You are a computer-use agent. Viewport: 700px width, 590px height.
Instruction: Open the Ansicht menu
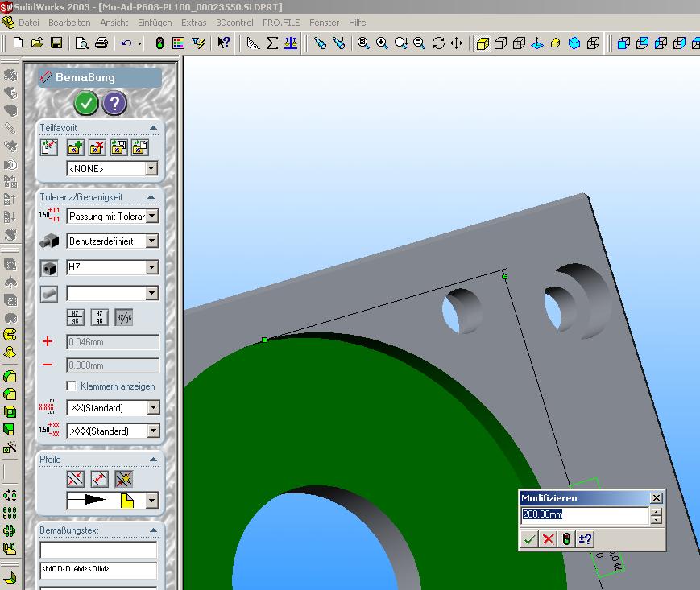(x=114, y=23)
